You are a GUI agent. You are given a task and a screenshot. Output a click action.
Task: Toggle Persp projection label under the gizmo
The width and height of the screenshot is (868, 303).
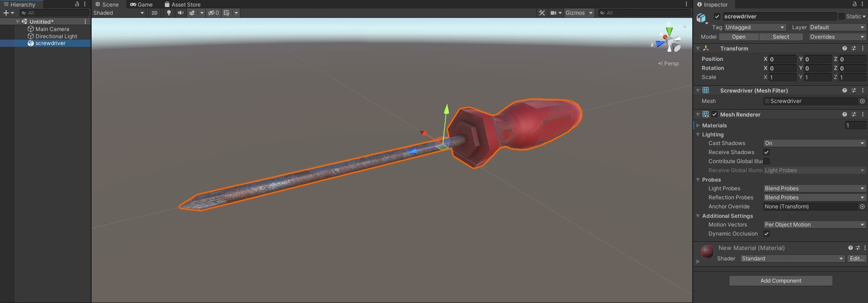(669, 63)
